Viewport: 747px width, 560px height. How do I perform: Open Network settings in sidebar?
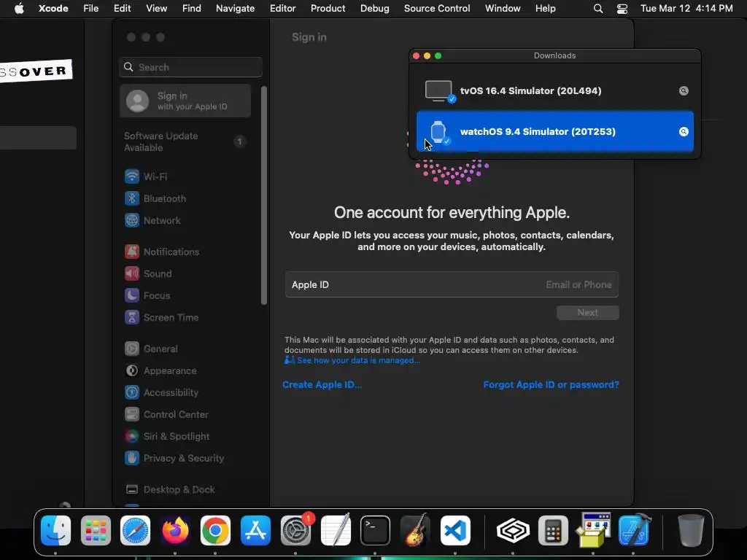pyautogui.click(x=152, y=220)
